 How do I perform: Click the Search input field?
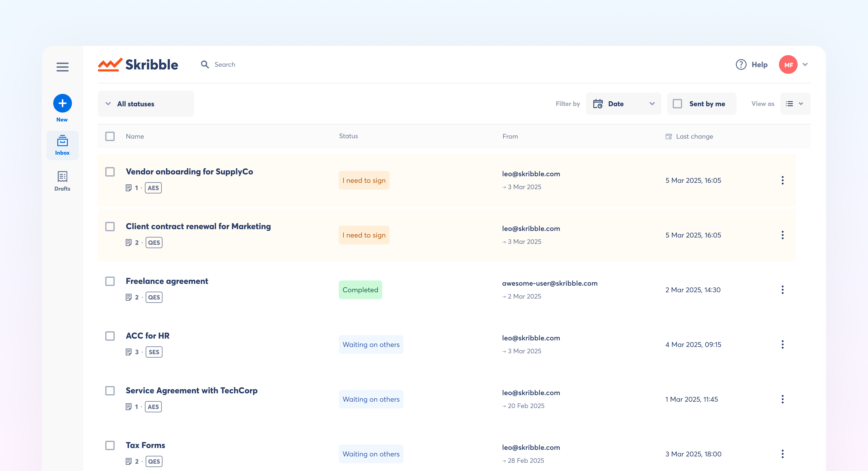(x=225, y=64)
